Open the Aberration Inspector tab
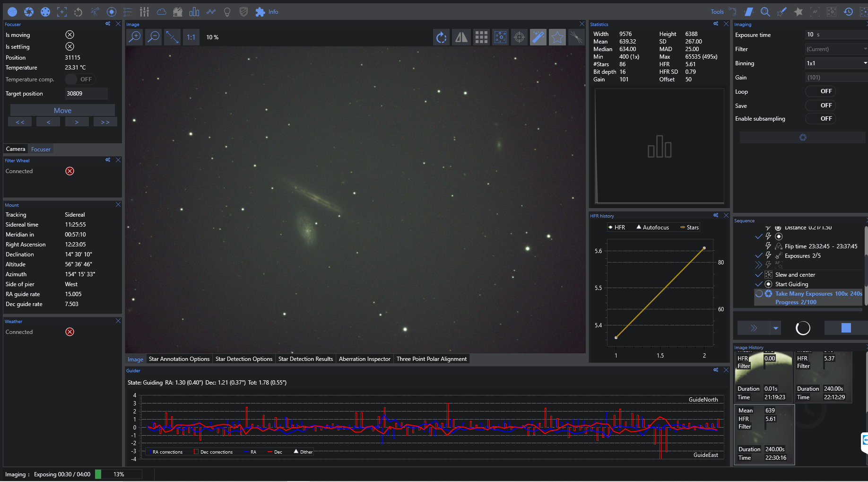The image size is (868, 482). [x=365, y=359]
